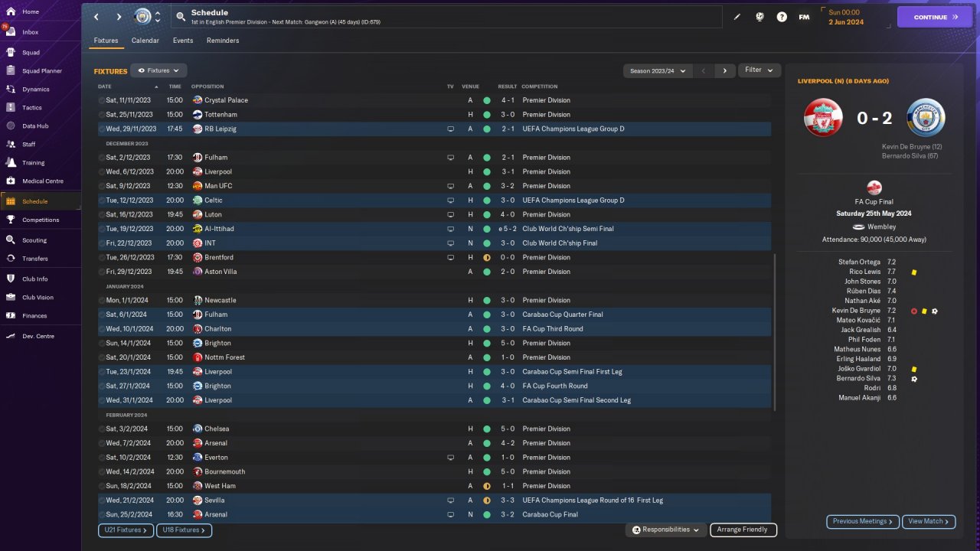Click the fixtures list vertical scrollbar
The image size is (980, 551).
[x=775, y=333]
